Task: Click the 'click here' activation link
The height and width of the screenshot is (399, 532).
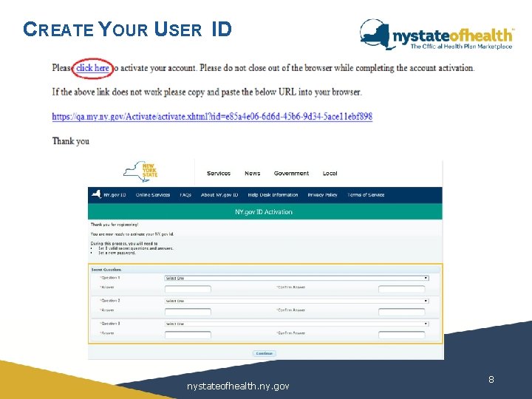Action: click(x=92, y=68)
